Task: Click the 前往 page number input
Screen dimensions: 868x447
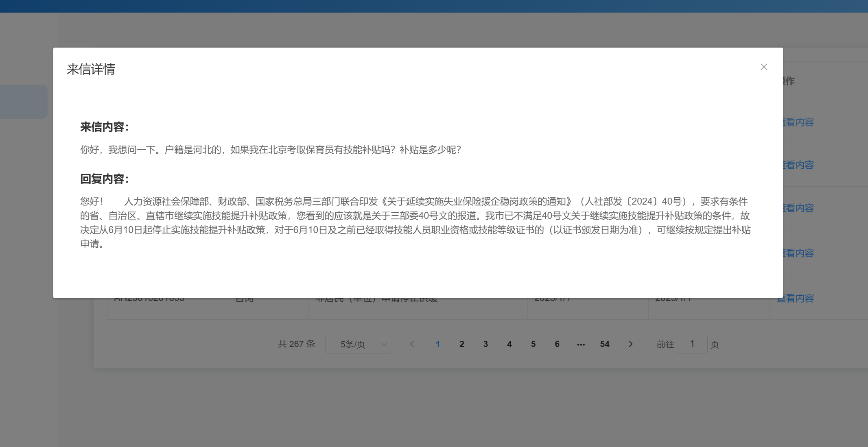Action: point(692,344)
